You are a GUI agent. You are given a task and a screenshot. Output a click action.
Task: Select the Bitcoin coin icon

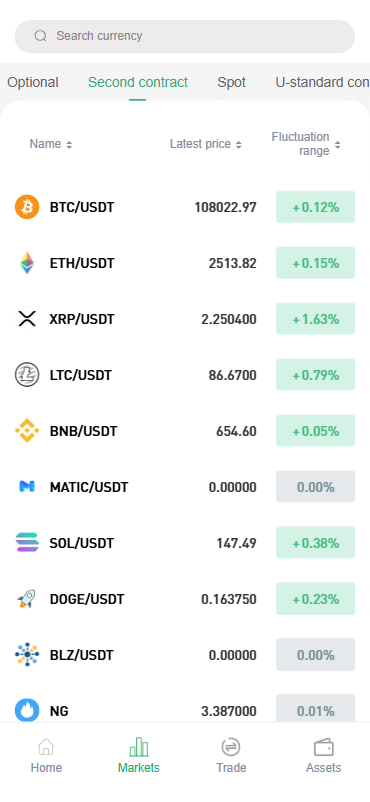pos(27,207)
